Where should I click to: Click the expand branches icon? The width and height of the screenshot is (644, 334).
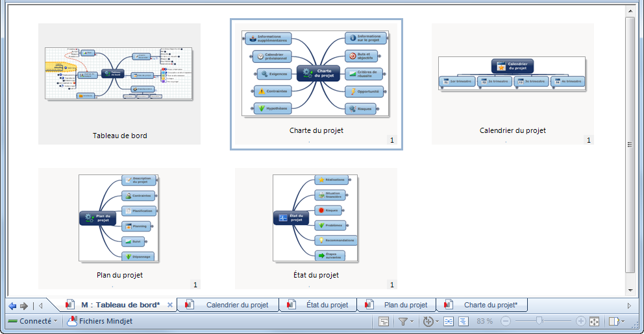coord(449,321)
